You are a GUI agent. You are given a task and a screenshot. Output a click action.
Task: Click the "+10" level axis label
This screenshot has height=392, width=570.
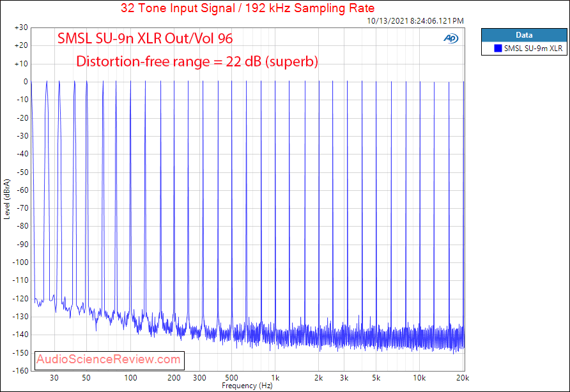[x=22, y=64]
